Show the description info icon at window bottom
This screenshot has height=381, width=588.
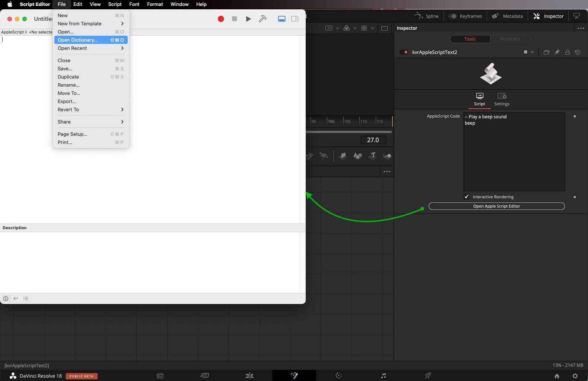tap(6, 298)
